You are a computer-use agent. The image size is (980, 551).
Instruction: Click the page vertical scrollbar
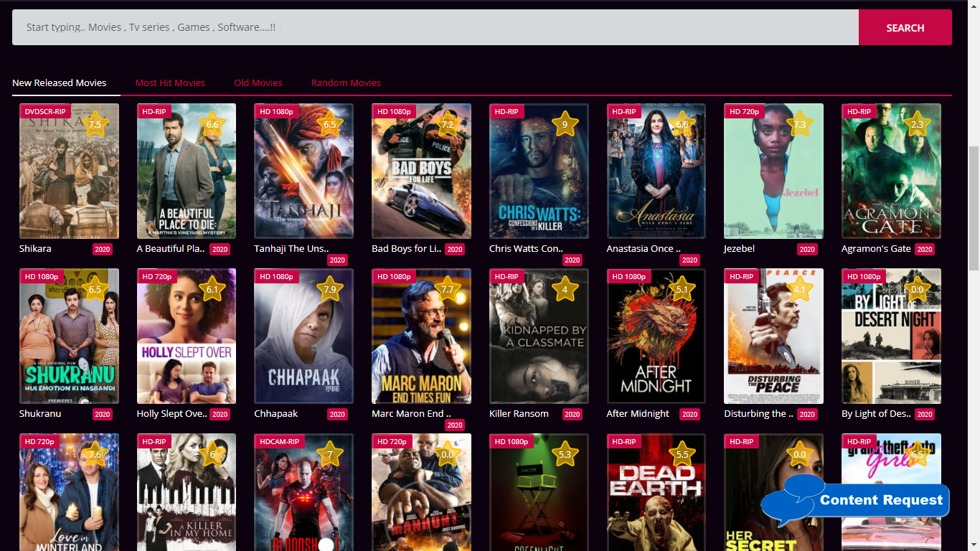coord(974,208)
